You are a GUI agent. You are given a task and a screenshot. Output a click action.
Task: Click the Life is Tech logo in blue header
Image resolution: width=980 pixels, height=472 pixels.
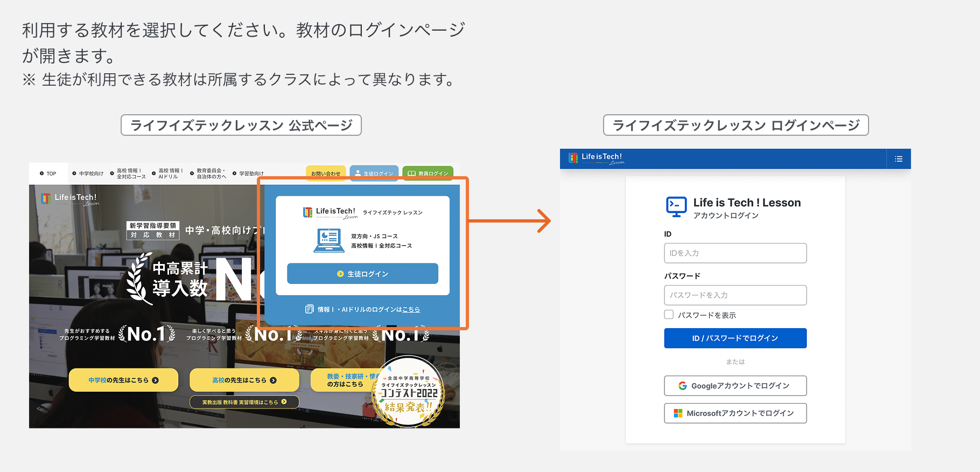[597, 158]
